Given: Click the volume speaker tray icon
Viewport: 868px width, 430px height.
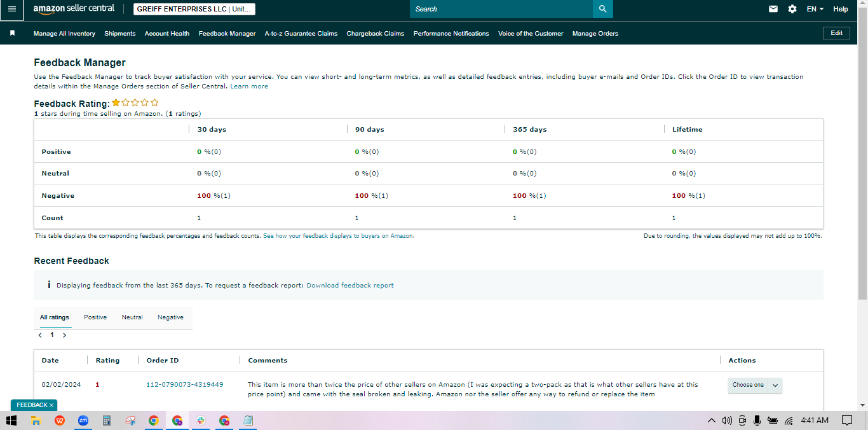Looking at the screenshot, I should point(727,420).
